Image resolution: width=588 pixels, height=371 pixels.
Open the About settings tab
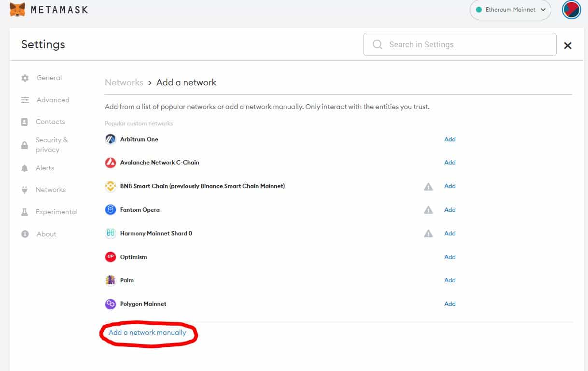46,234
